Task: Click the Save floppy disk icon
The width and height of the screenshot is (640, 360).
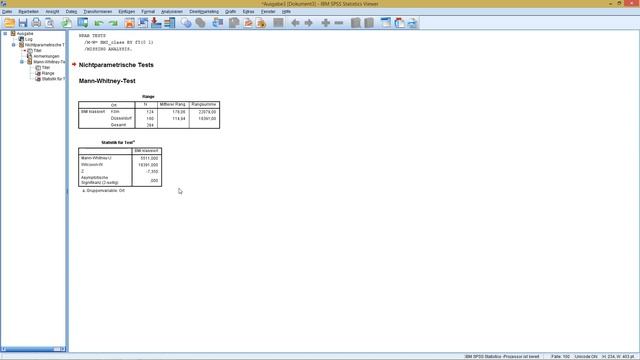Action: coord(23,23)
